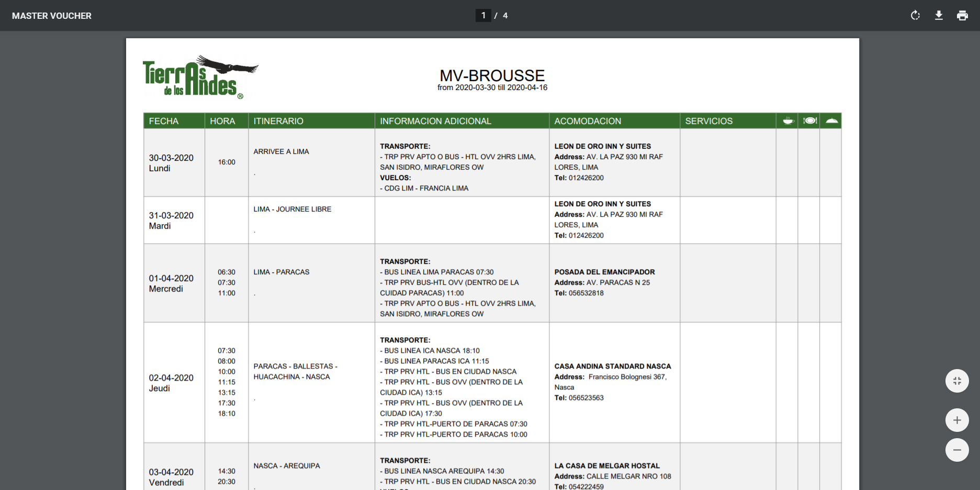
Task: Click the plate and cutlery lunch icon
Action: (810, 121)
